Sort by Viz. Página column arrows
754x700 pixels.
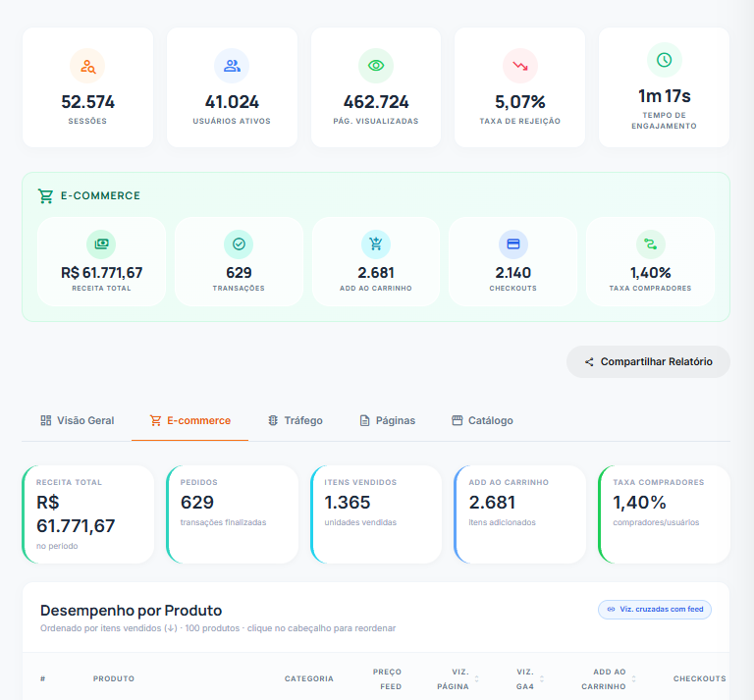coord(476,678)
